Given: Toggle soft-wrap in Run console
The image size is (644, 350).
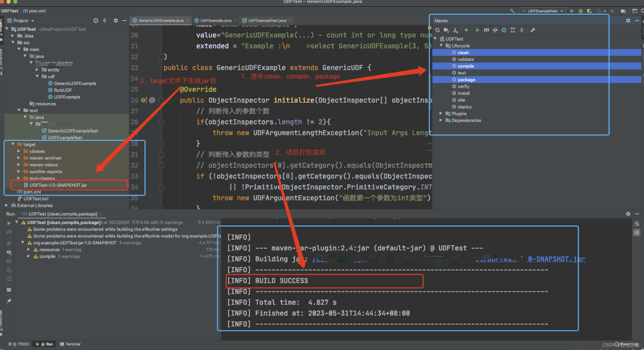Looking at the screenshot, I should [x=636, y=224].
